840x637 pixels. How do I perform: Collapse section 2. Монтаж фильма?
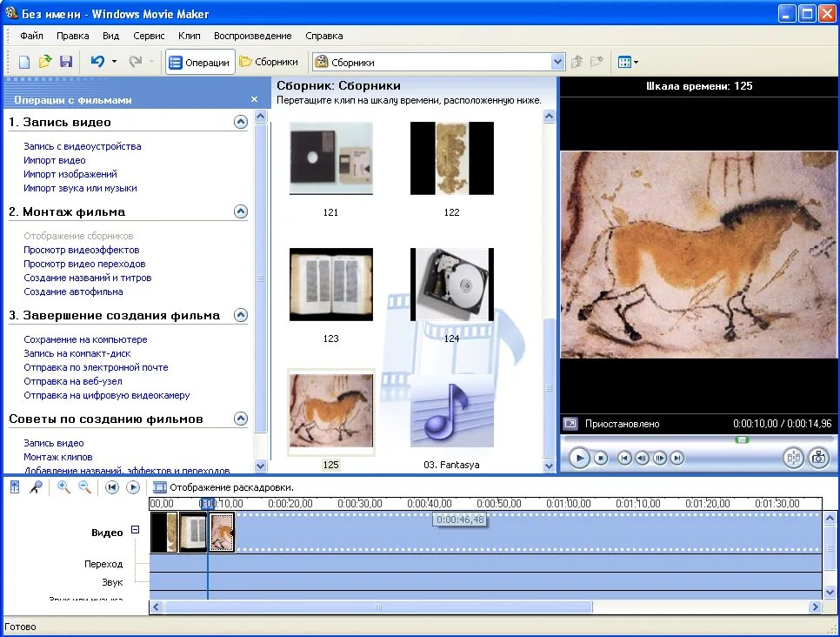click(241, 211)
